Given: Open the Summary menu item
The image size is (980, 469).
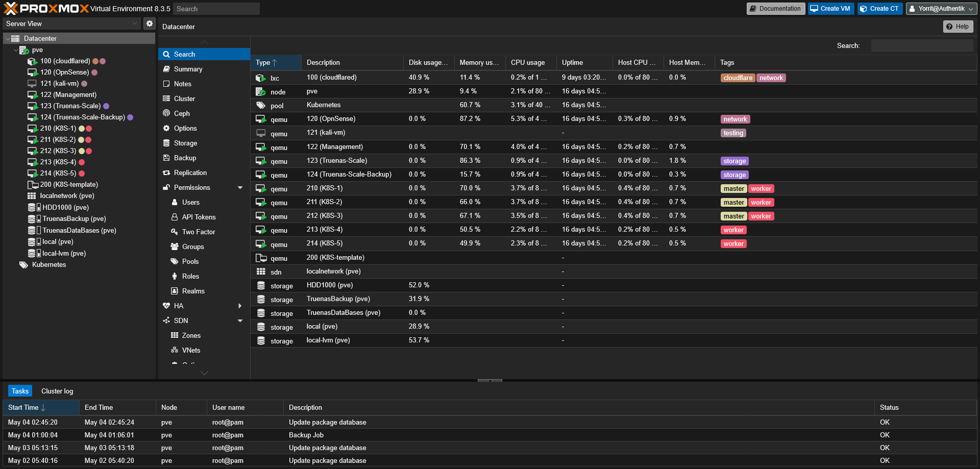Looking at the screenshot, I should 188,69.
